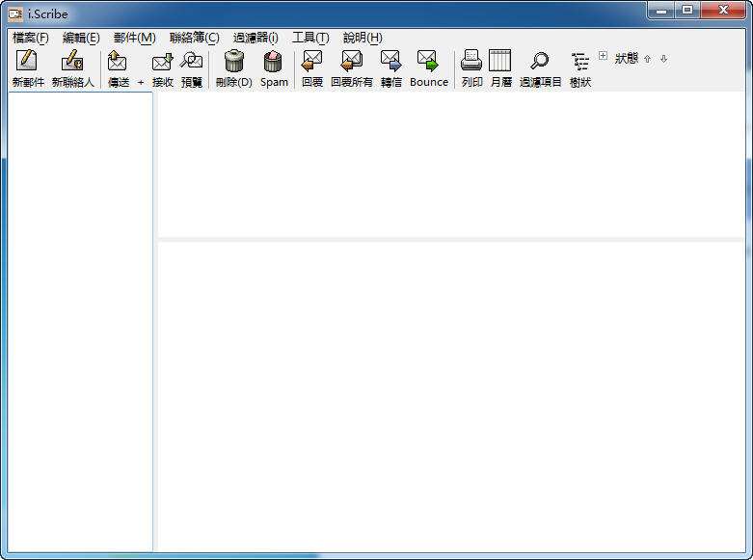753x560 pixels.
Task: Click the 回要所有 reply all icon
Action: [x=352, y=61]
